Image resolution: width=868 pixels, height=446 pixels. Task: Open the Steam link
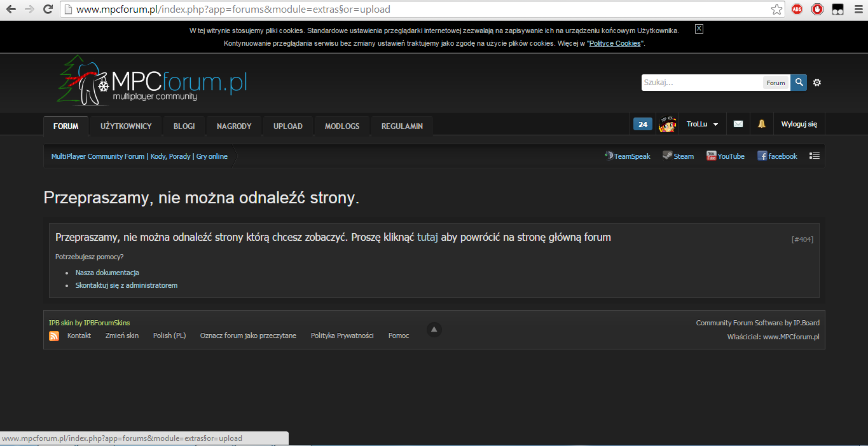678,156
